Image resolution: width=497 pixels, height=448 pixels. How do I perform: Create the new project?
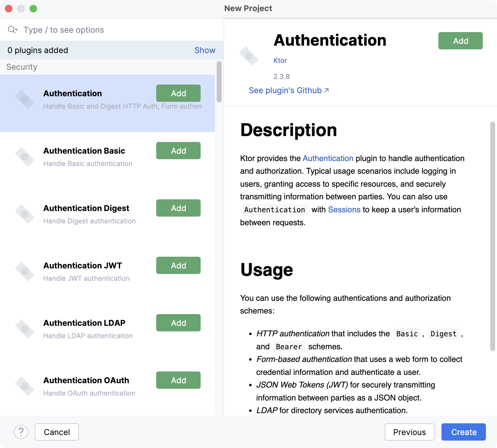463,432
